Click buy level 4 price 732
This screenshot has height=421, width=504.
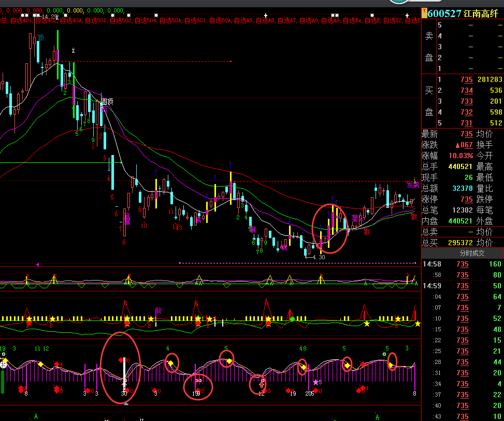466,112
